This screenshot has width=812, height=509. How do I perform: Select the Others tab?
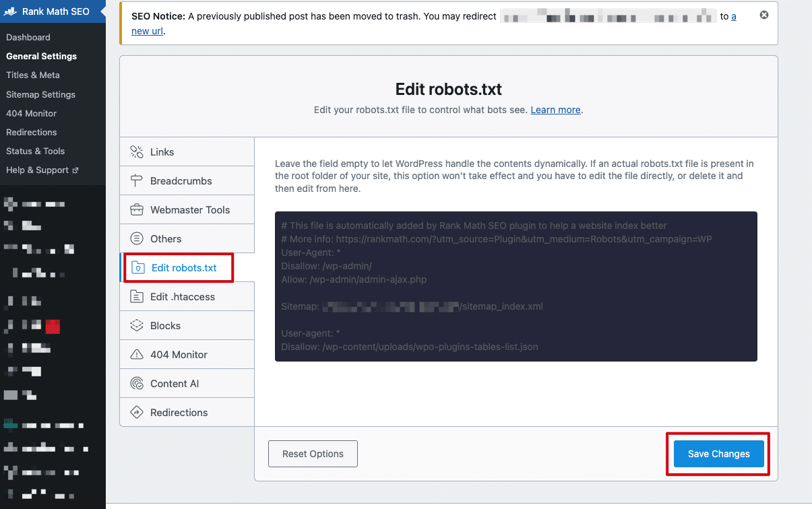(x=187, y=239)
